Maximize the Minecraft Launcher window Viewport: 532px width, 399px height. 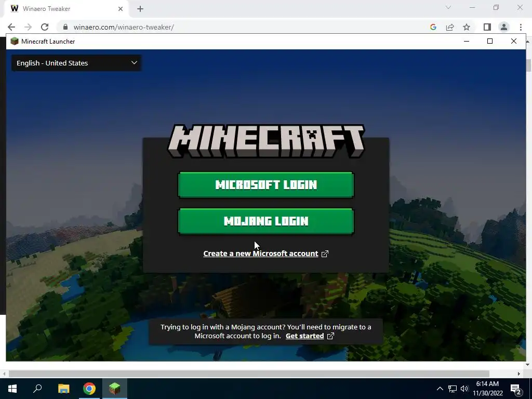click(489, 42)
